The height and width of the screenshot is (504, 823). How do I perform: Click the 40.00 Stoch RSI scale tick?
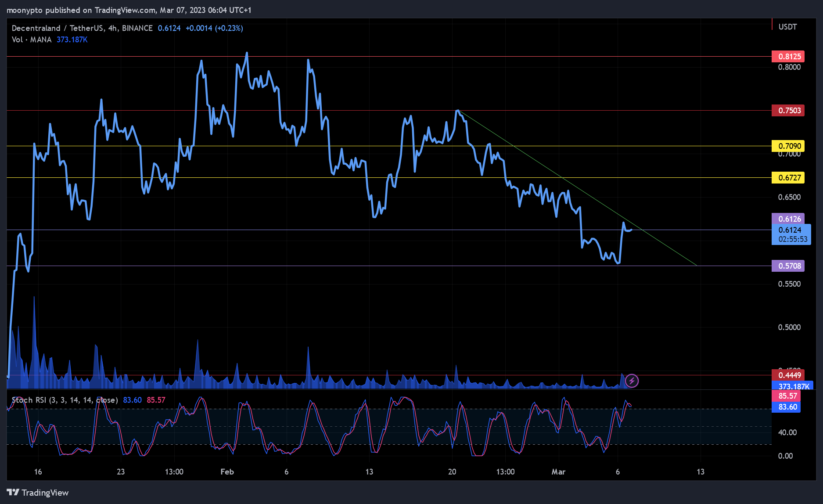pos(787,432)
